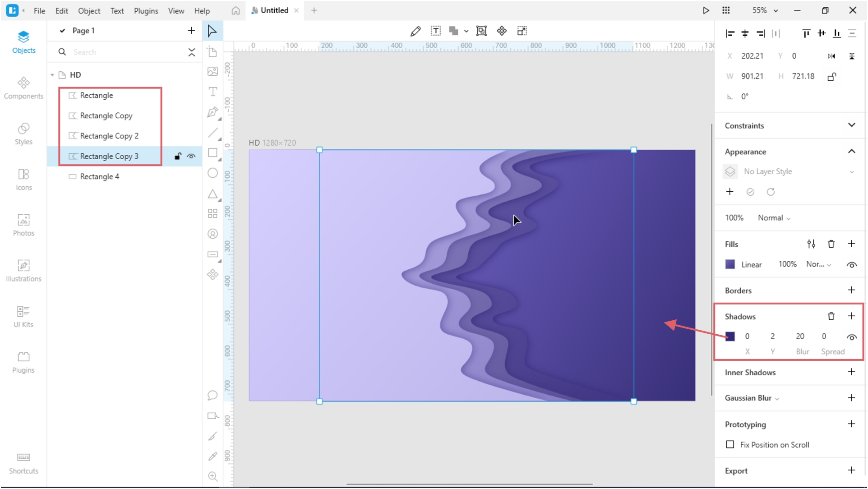
Task: Add new Fill layer property
Action: point(852,244)
